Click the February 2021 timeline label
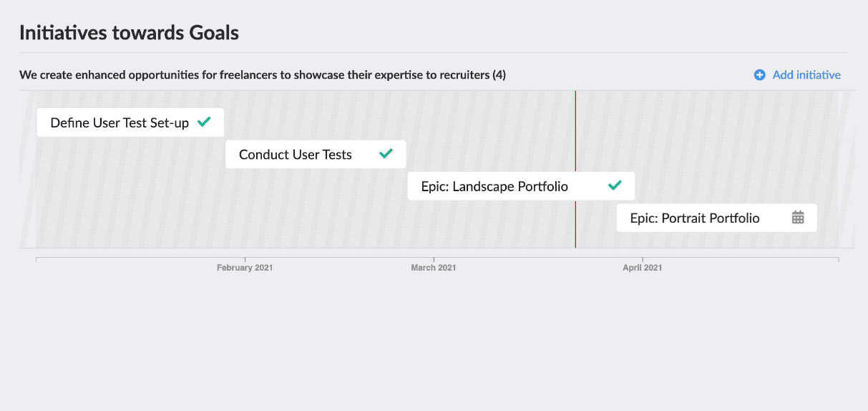Image resolution: width=868 pixels, height=411 pixels. click(245, 268)
